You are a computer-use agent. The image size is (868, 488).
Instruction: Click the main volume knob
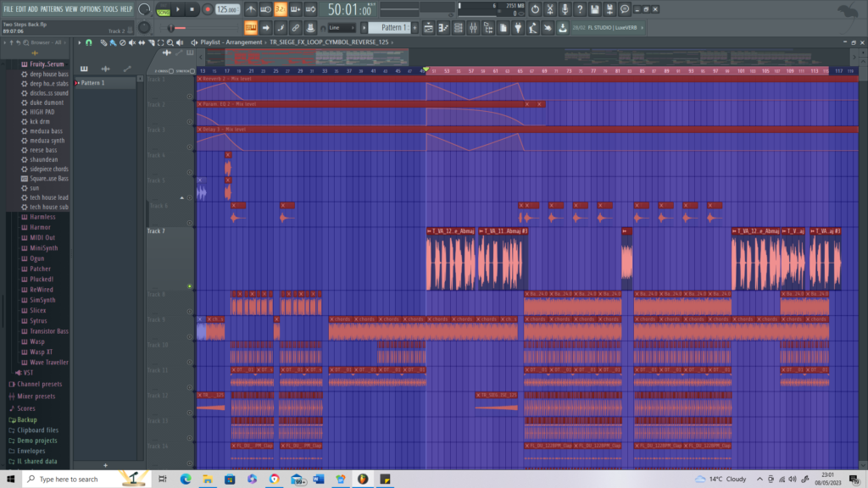coord(144,9)
